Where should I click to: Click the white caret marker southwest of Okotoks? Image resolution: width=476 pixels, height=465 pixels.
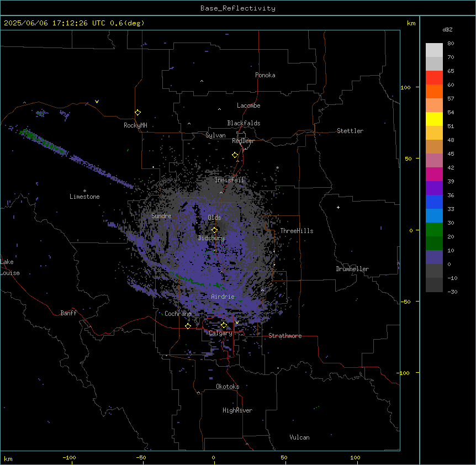pyautogui.click(x=199, y=393)
